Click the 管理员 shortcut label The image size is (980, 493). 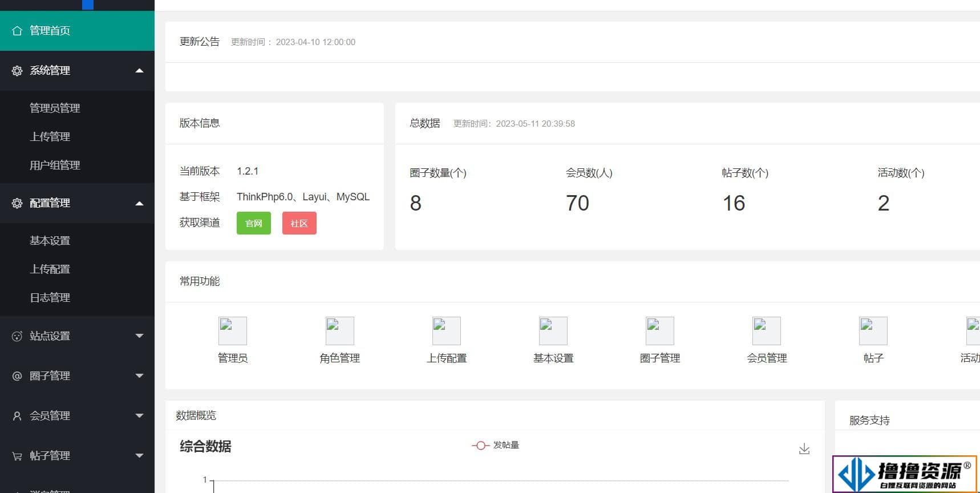pyautogui.click(x=233, y=358)
